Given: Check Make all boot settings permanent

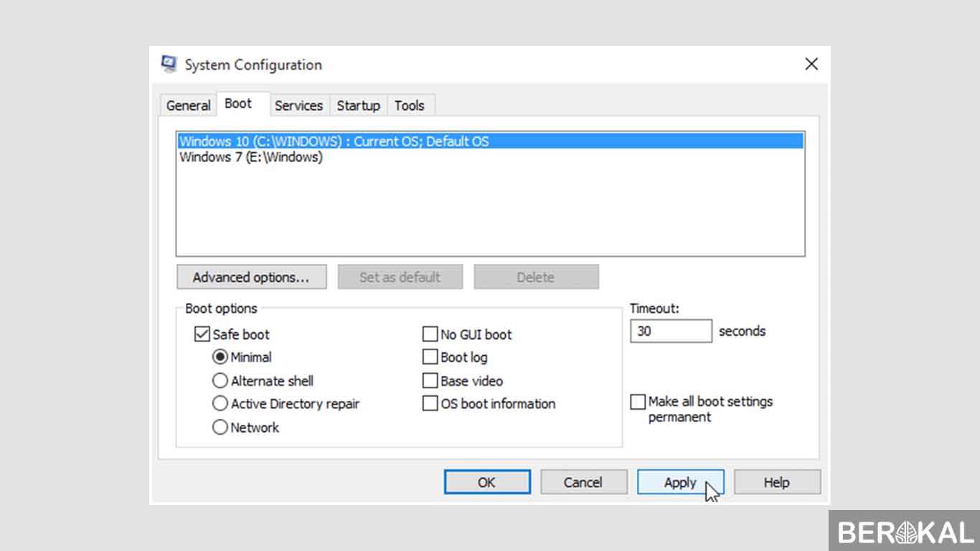Looking at the screenshot, I should coord(638,402).
